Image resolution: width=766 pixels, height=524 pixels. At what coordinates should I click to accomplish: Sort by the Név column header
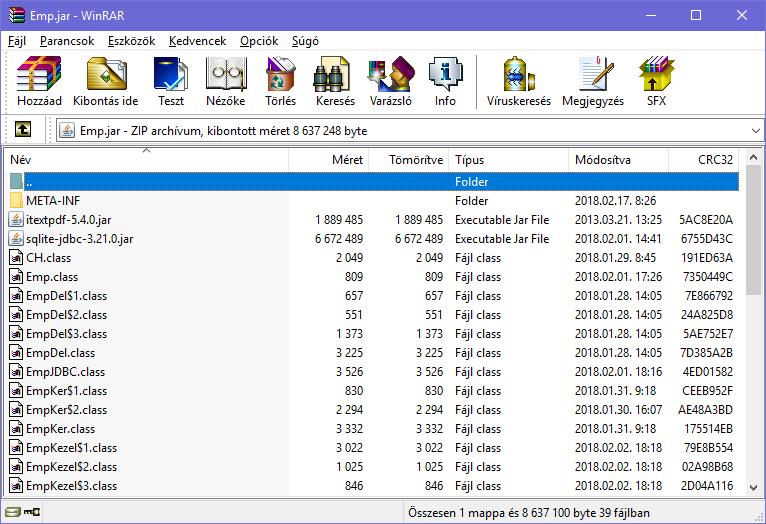tap(147, 160)
